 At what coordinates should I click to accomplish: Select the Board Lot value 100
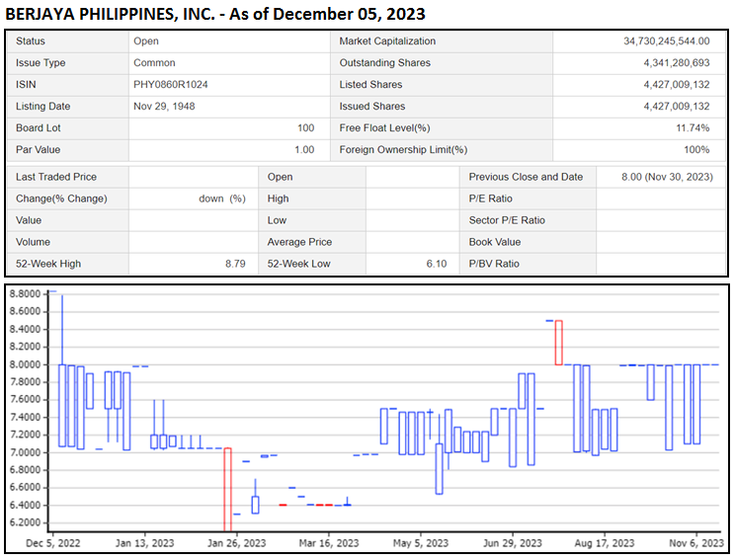(x=305, y=128)
